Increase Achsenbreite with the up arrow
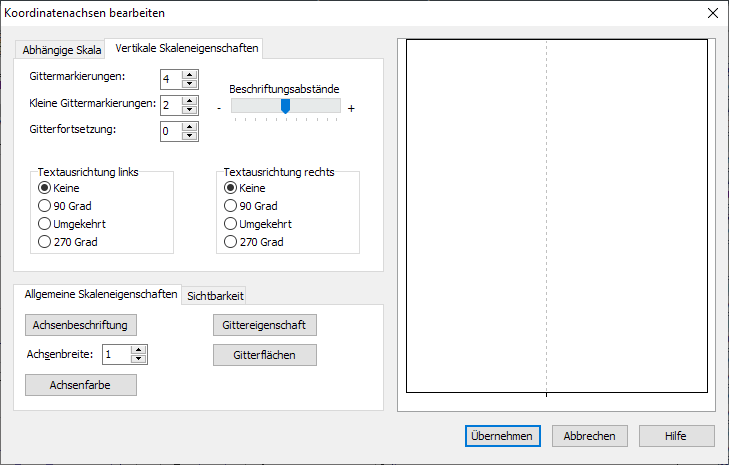729x465 pixels. click(x=139, y=349)
